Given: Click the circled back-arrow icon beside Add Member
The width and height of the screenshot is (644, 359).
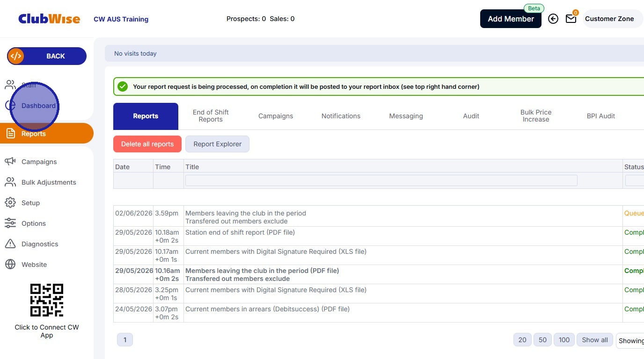Looking at the screenshot, I should 553,19.
